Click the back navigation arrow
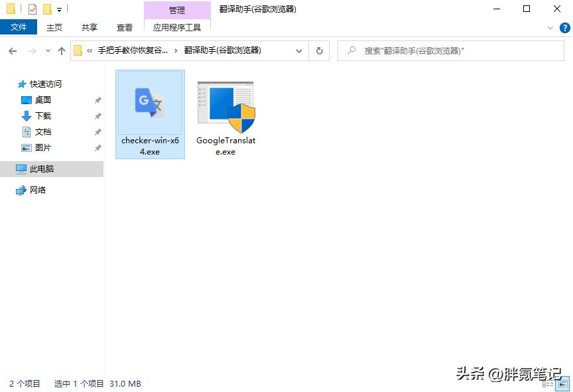 tap(13, 50)
